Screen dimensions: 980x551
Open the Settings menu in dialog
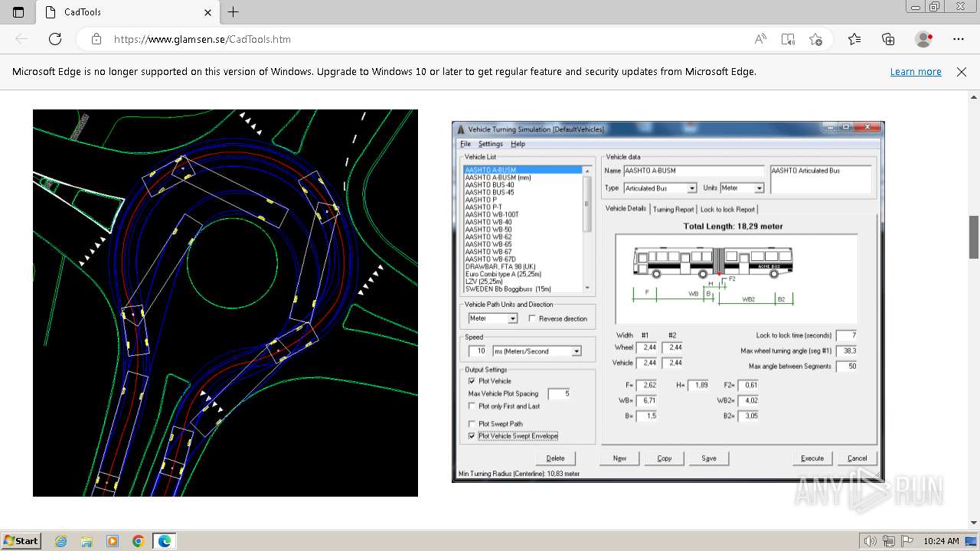click(491, 144)
